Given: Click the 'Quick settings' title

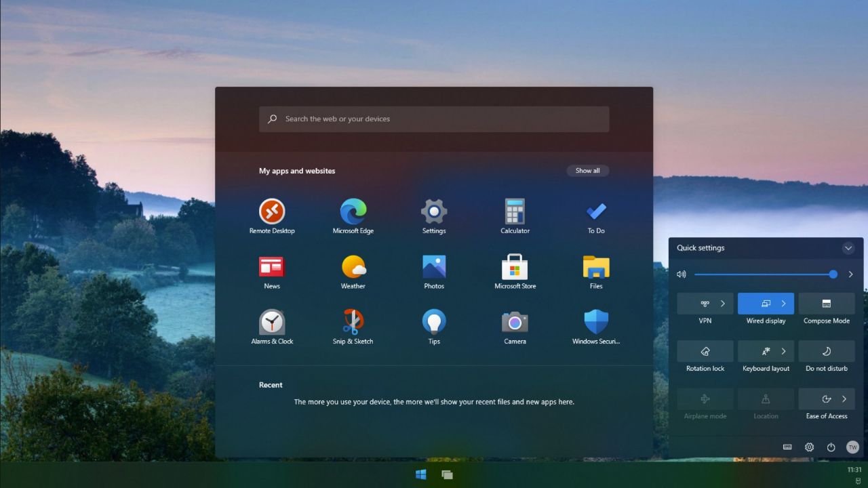Looking at the screenshot, I should point(701,248).
